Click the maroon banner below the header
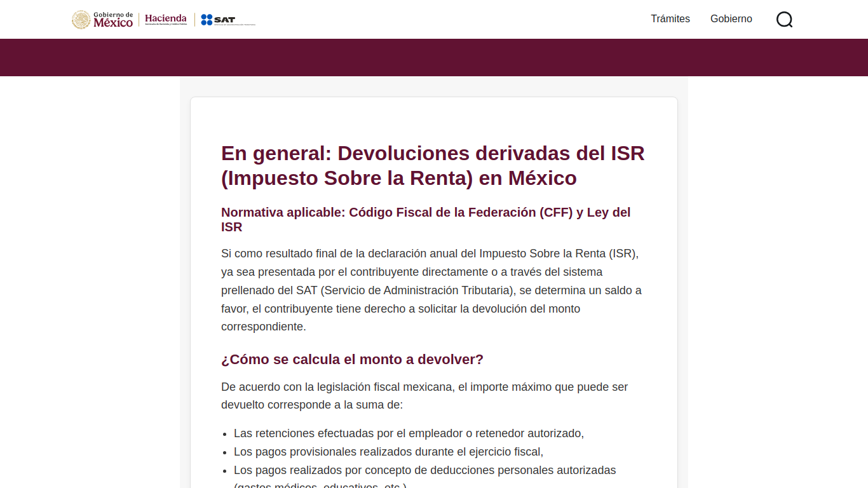 tap(434, 57)
